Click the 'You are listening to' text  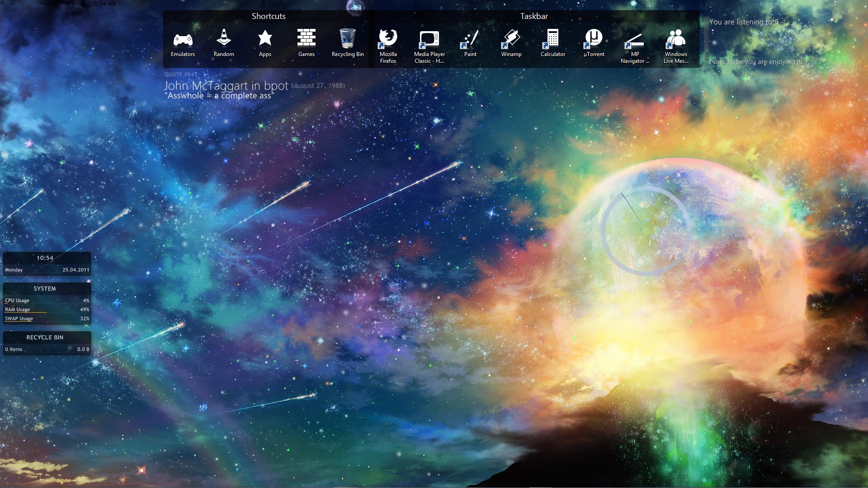click(x=744, y=22)
